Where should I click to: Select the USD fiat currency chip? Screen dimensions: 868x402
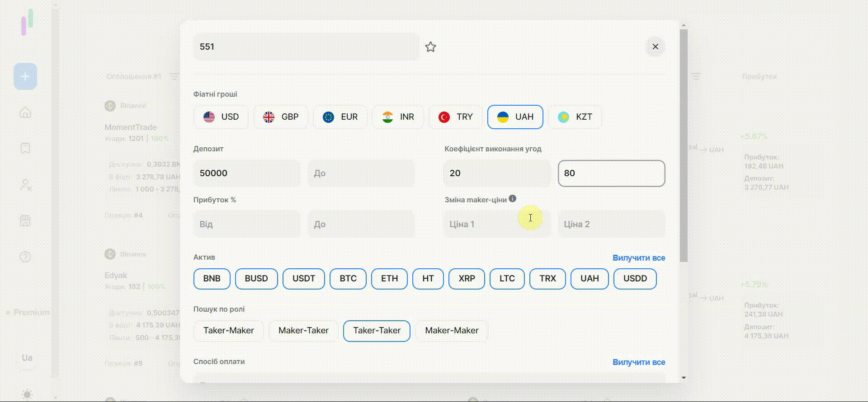coord(221,117)
